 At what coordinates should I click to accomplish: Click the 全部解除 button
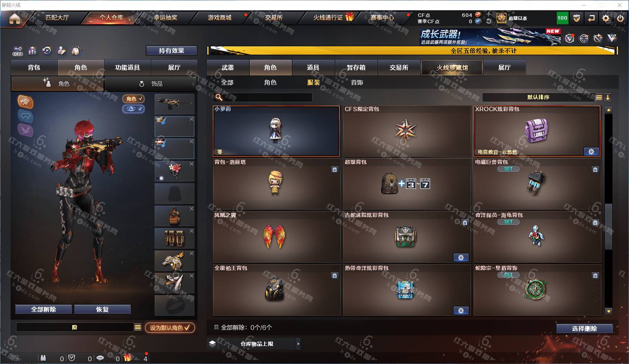pos(44,309)
